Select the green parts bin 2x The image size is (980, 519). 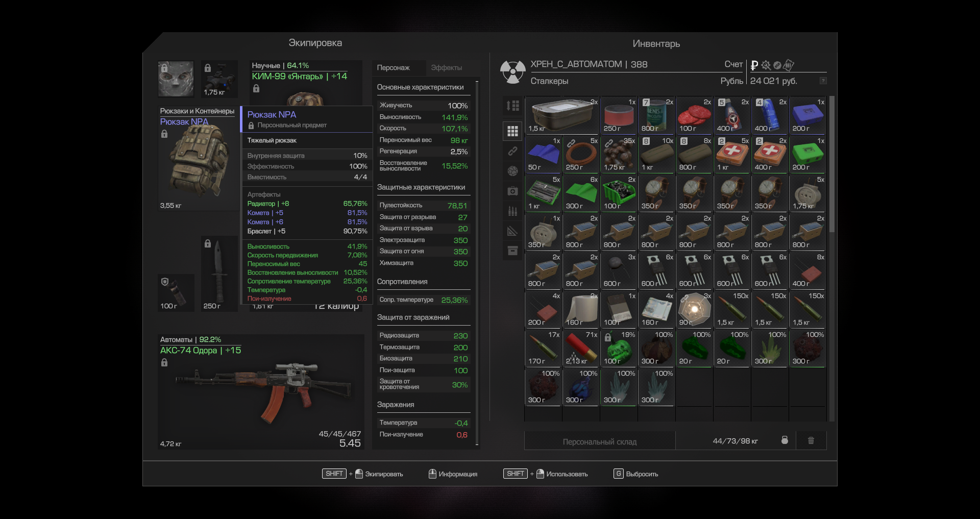(619, 193)
